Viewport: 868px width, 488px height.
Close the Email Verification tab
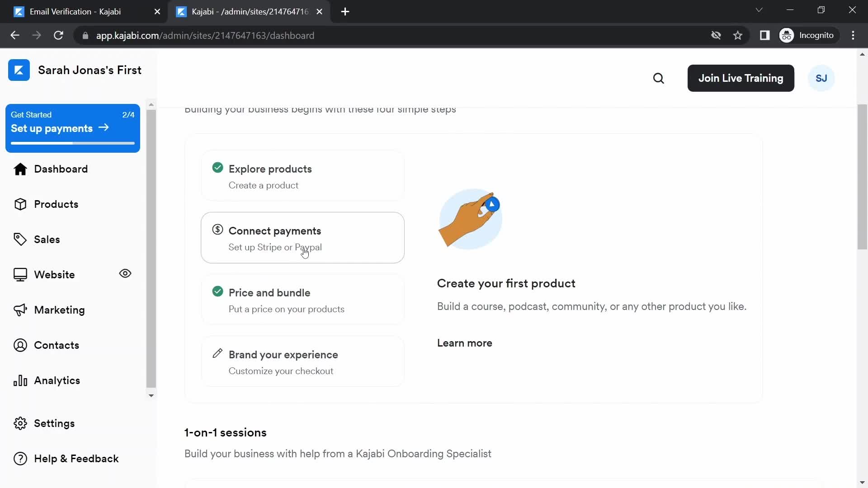click(x=157, y=12)
